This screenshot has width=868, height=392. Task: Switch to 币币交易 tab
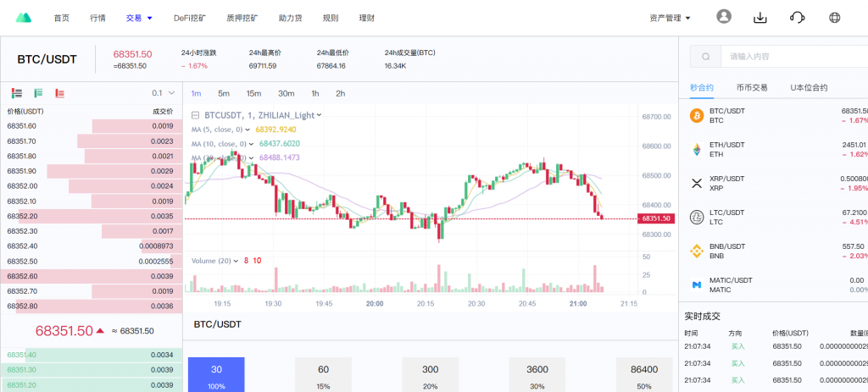pos(752,88)
